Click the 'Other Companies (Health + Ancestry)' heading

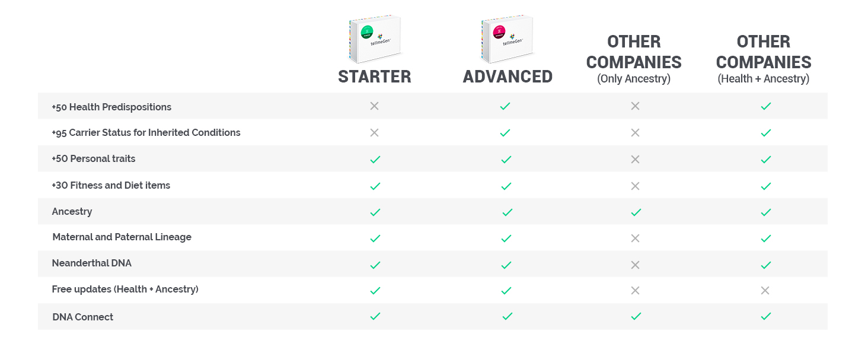click(764, 59)
